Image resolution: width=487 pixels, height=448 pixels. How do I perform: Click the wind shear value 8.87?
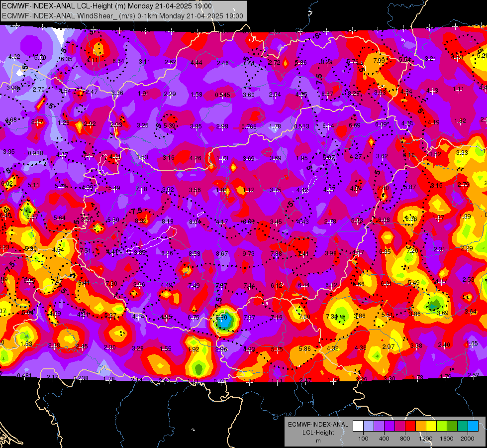click(327, 94)
